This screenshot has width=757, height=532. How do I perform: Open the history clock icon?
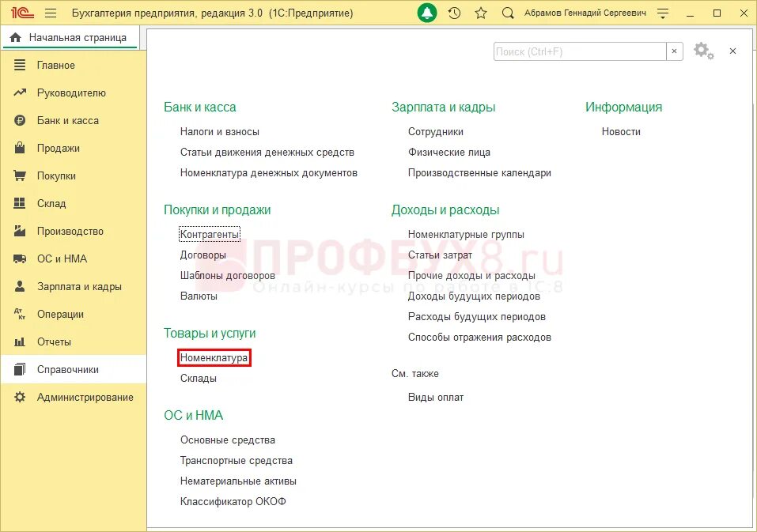tap(454, 13)
